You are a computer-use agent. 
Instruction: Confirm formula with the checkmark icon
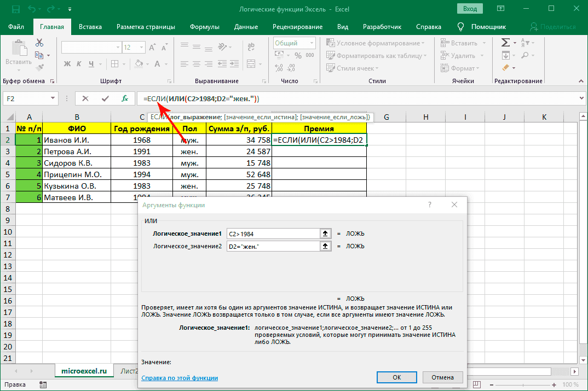(x=105, y=98)
